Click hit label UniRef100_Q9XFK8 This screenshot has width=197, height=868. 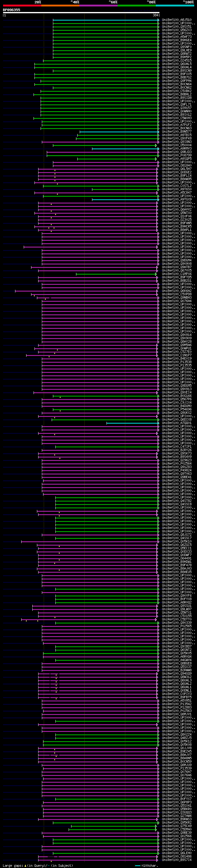tap(176, 139)
